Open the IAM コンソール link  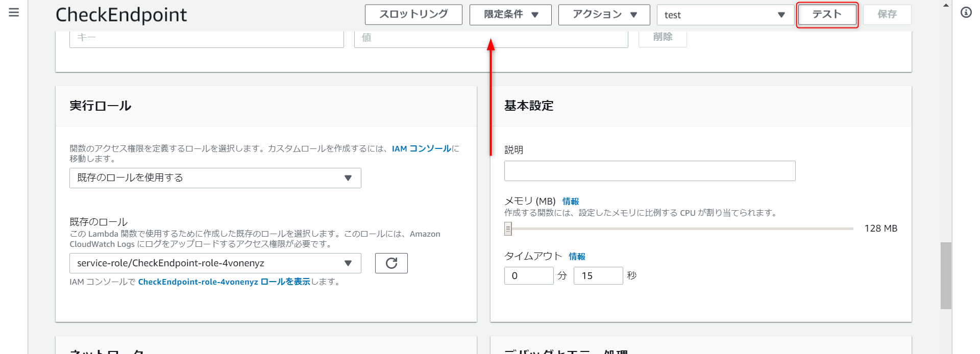[x=422, y=148]
